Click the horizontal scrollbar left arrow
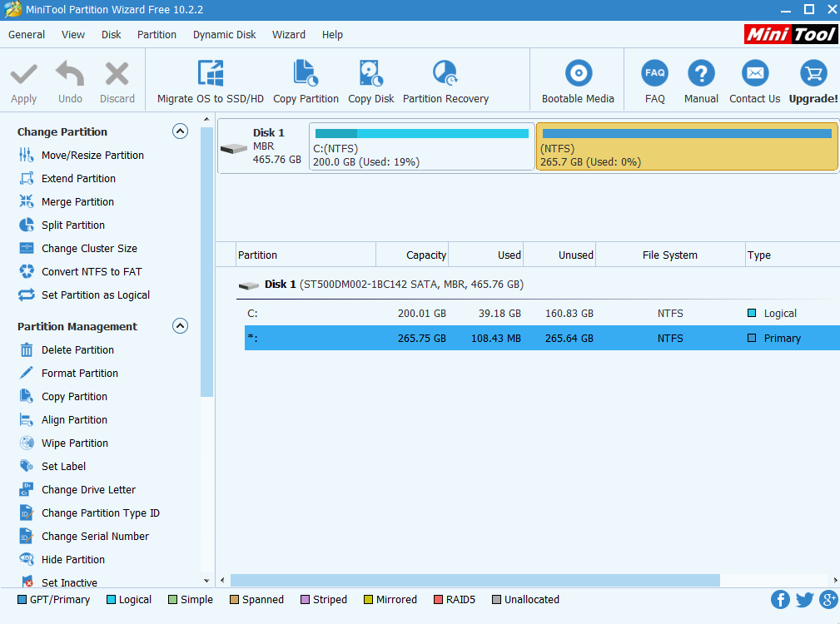 click(x=223, y=580)
